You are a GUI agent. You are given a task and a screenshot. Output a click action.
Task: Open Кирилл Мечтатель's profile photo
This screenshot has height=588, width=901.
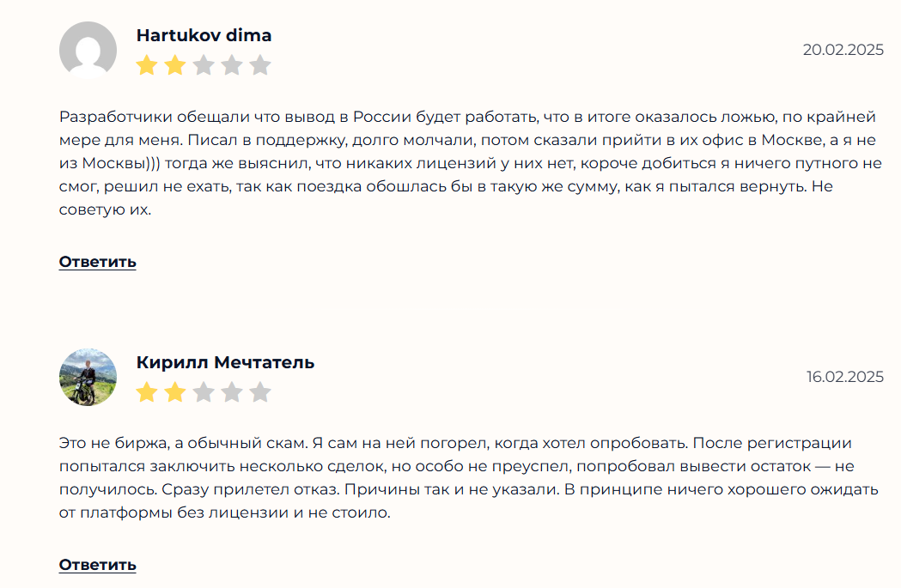(x=88, y=377)
